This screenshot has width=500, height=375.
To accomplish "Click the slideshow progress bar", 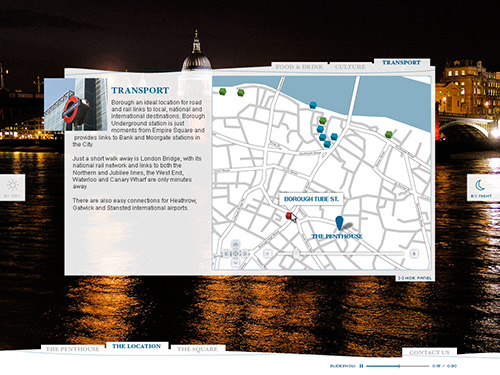I will pos(397,366).
